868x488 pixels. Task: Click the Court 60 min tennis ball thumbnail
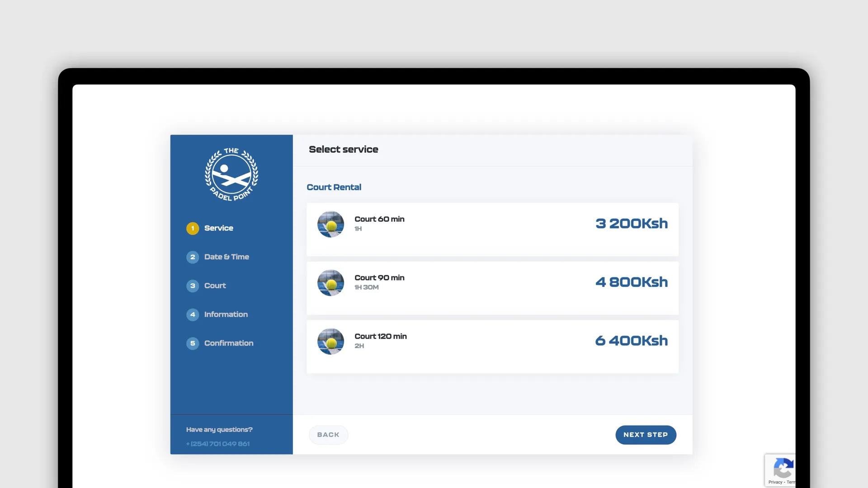click(330, 224)
